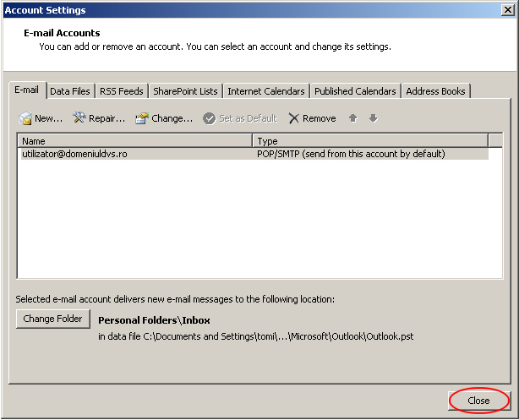Open the RSS Feeds tab
This screenshot has width=519, height=420.
pos(122,91)
